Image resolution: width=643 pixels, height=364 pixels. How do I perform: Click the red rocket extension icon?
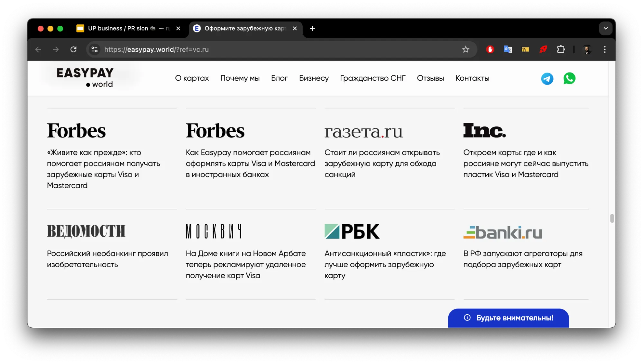coord(543,49)
